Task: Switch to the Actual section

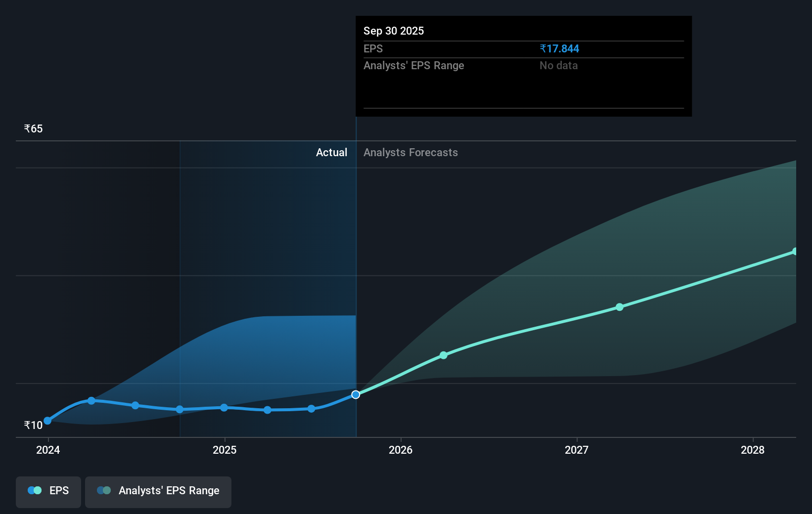Action: 331,153
